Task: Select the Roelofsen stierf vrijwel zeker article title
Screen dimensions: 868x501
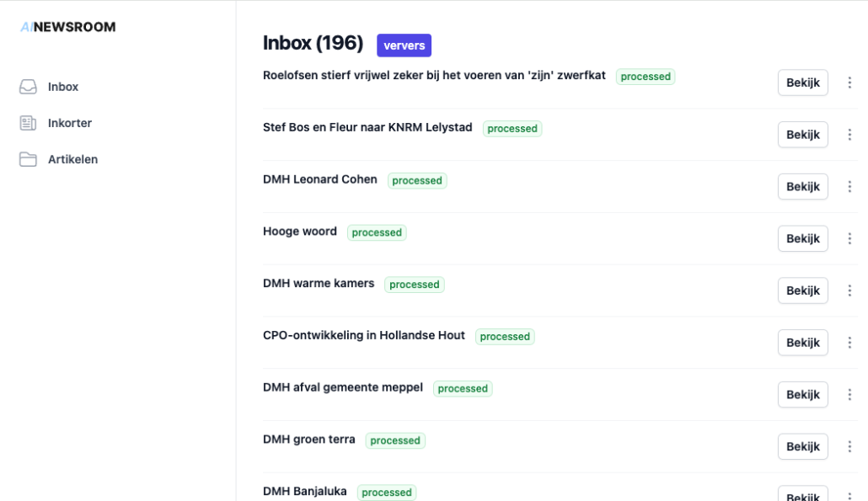Action: click(434, 75)
